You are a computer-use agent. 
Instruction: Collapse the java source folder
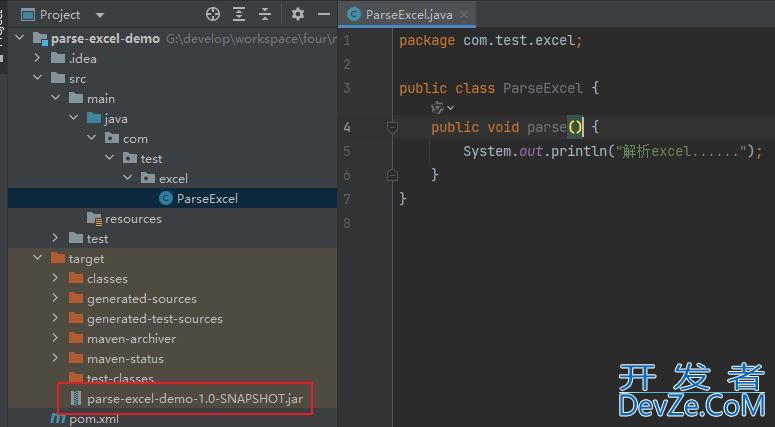pyautogui.click(x=74, y=118)
